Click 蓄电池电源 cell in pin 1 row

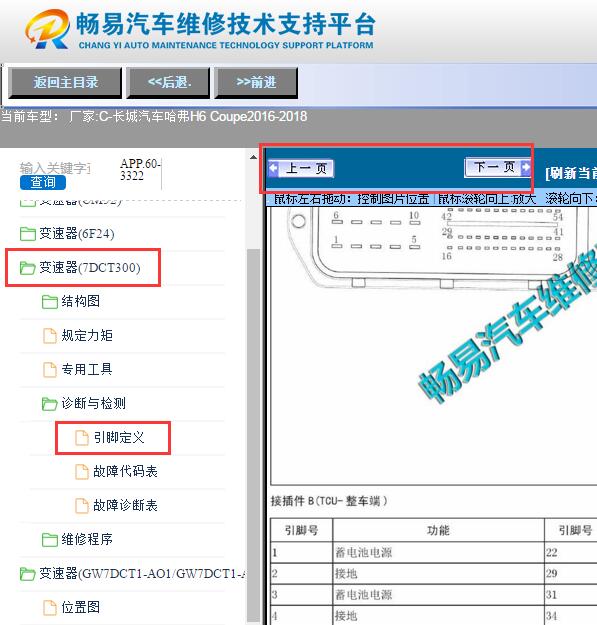[x=438, y=552]
